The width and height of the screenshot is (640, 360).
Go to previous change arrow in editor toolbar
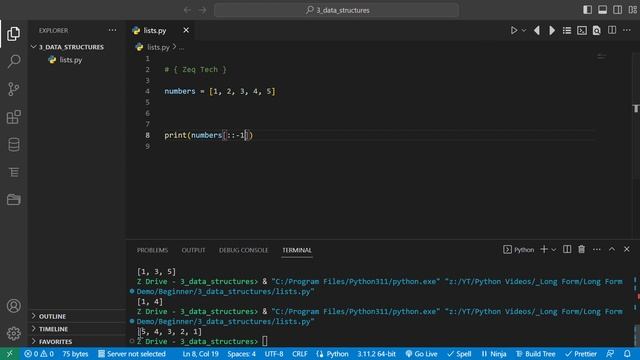[x=537, y=31]
